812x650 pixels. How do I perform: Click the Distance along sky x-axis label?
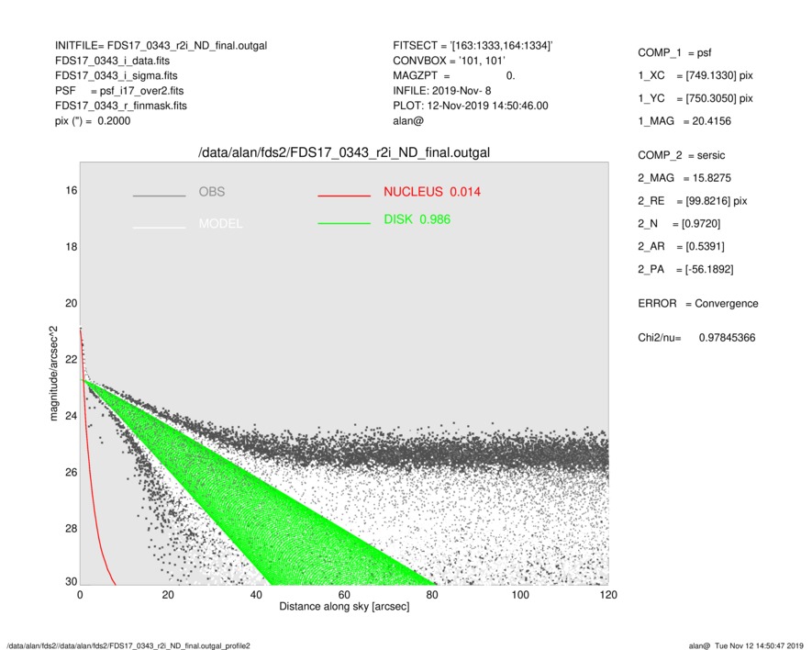pyautogui.click(x=344, y=607)
